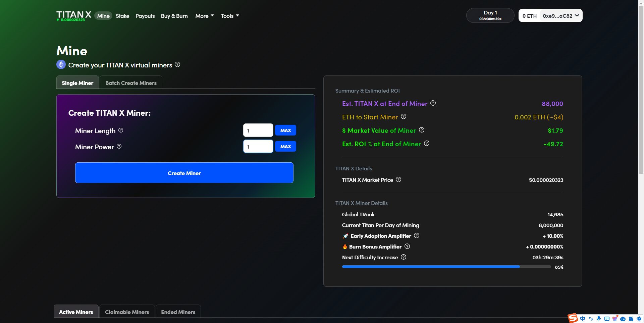
Task: Click the Summary & Estimated ROI heading
Action: [367, 91]
